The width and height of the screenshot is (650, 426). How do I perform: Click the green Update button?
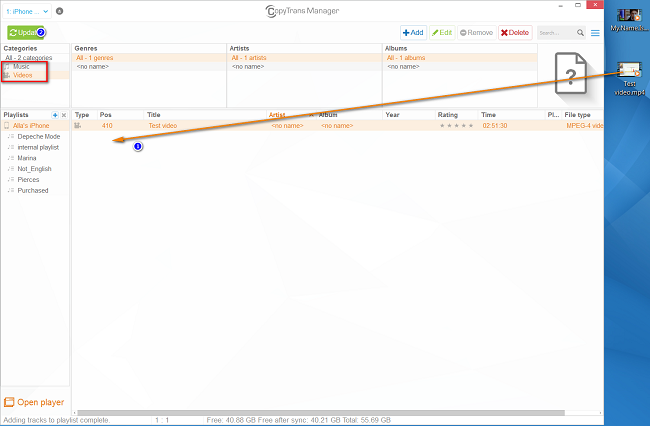(x=27, y=32)
